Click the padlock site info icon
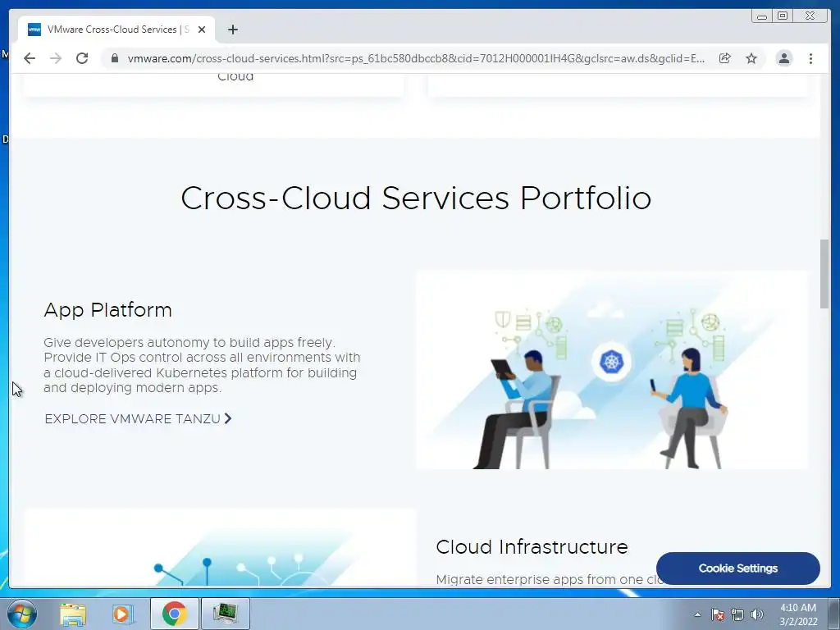 (x=114, y=58)
